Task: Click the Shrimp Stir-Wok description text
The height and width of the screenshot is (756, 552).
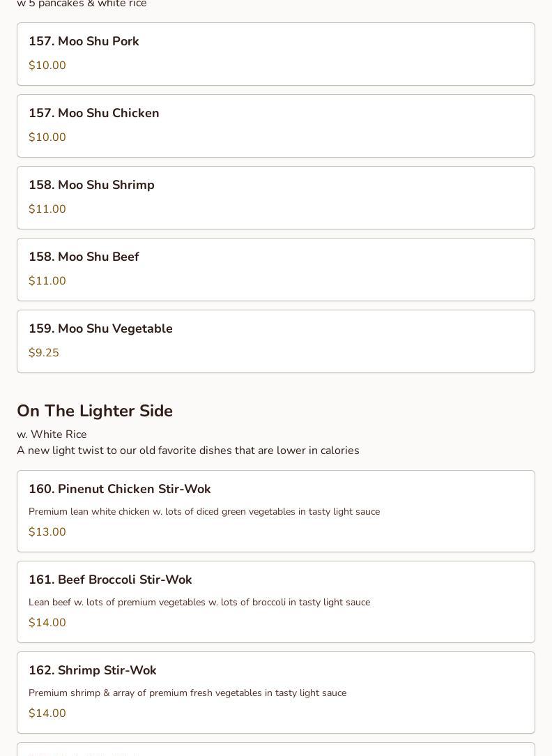Action: pos(187,693)
